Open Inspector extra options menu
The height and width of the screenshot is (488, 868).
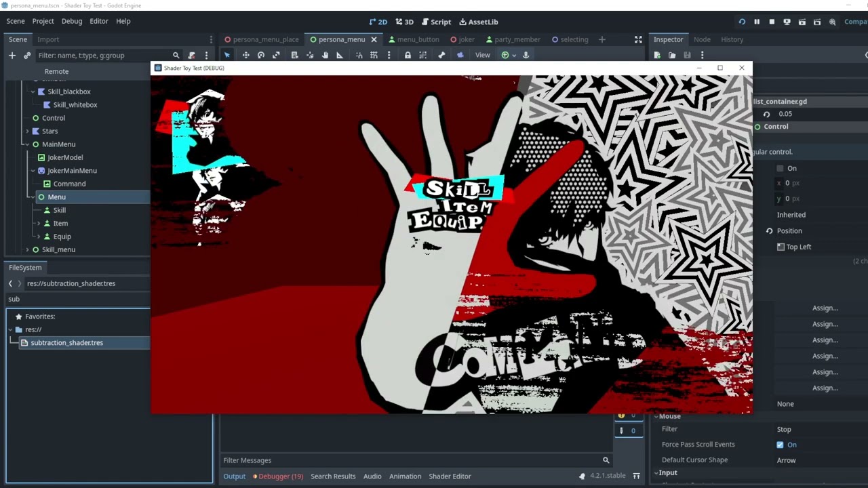pyautogui.click(x=702, y=55)
